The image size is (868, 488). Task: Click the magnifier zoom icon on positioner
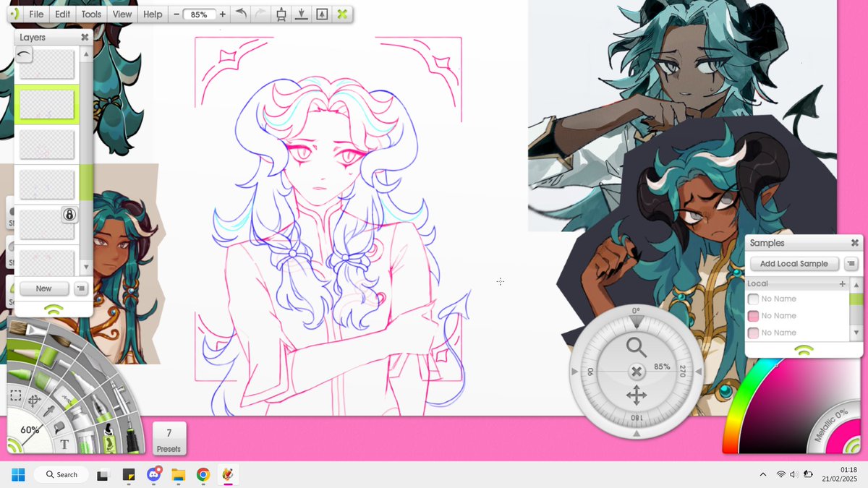[637, 348]
